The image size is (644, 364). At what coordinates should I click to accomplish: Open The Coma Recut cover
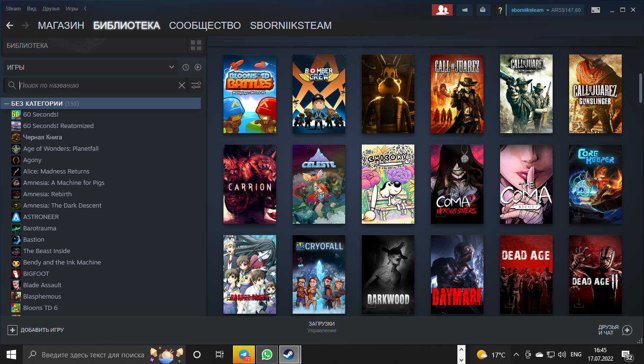(526, 184)
